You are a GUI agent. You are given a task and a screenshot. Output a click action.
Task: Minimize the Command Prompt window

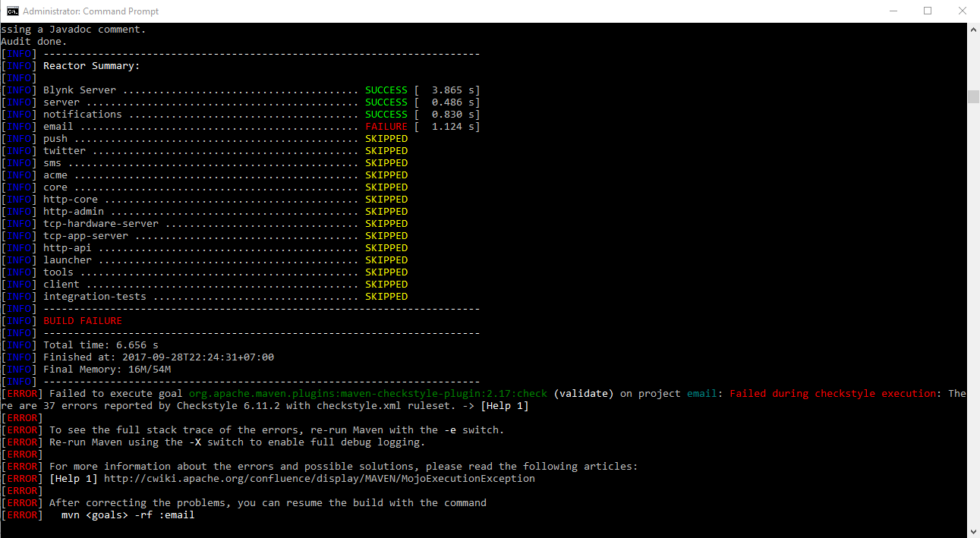point(893,11)
